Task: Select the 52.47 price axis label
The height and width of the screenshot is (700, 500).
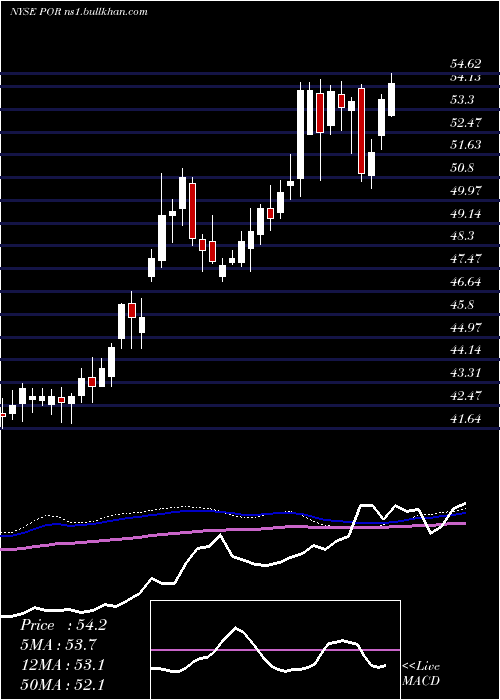Action: [x=466, y=122]
